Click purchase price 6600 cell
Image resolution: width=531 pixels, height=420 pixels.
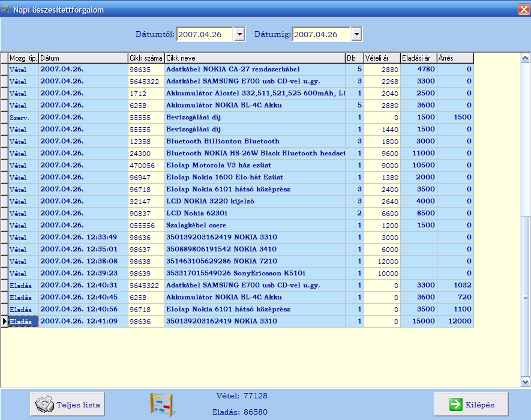382,214
